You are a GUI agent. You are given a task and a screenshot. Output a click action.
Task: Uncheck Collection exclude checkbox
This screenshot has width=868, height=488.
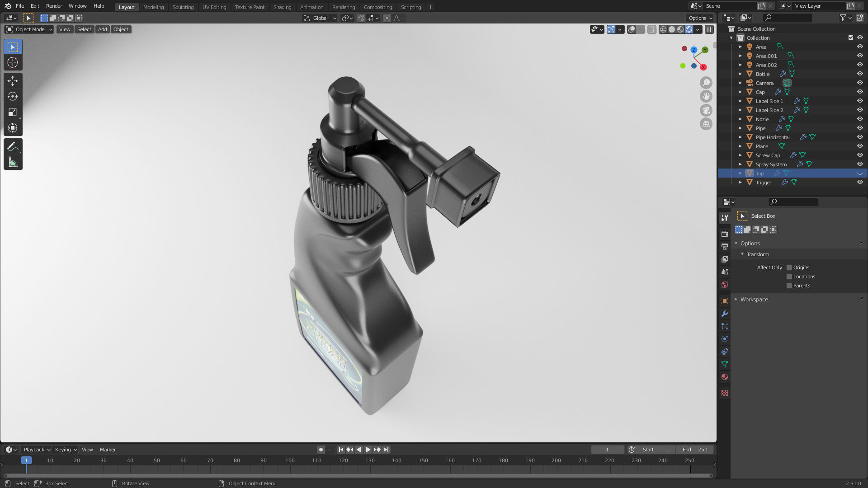coord(850,38)
